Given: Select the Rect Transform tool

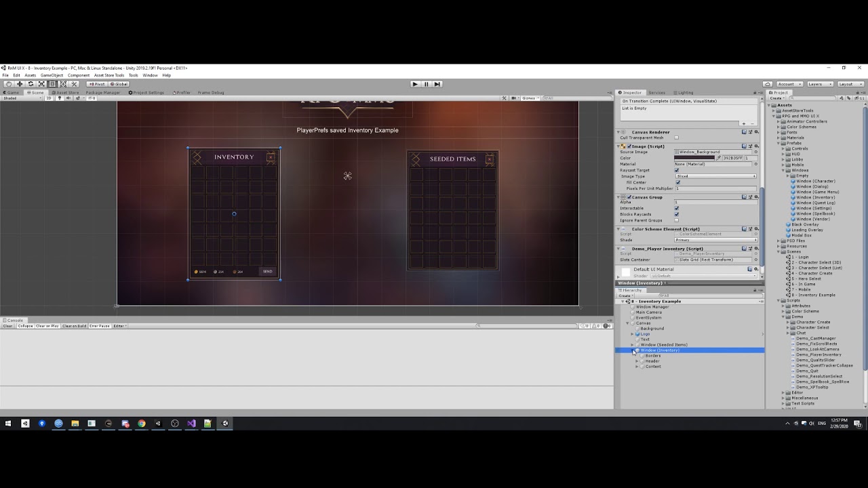Looking at the screenshot, I should [x=52, y=84].
